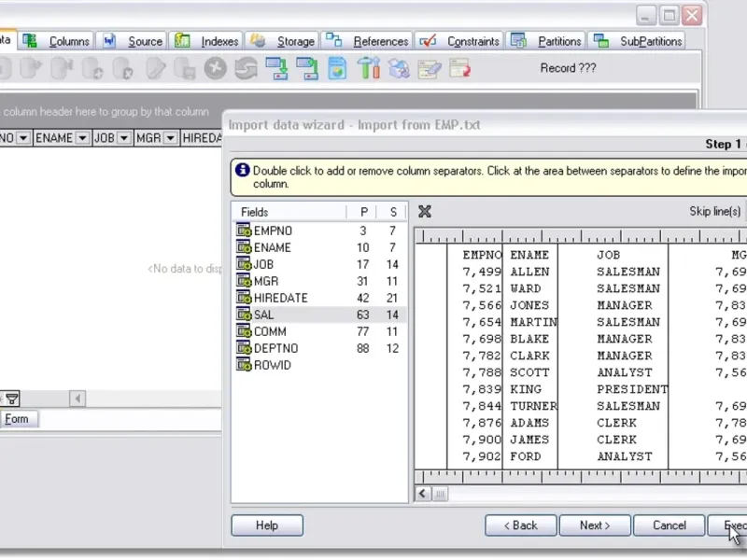Proceed with the Next button
The height and width of the screenshot is (560, 747).
595,525
